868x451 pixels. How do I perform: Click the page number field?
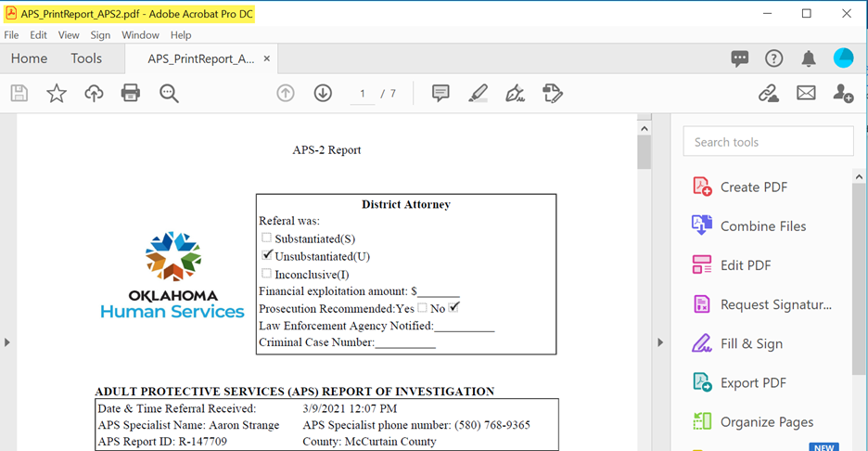tap(363, 94)
